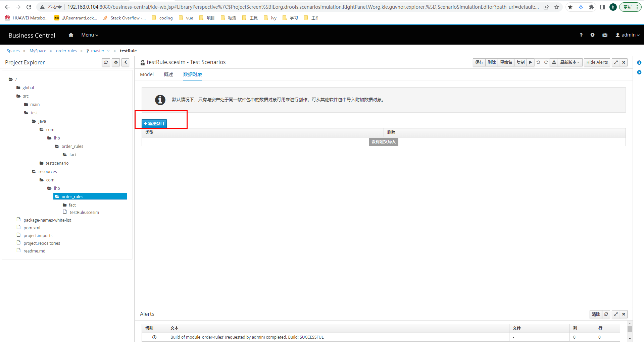This screenshot has width=644, height=342.
Task: Open the admin tools gear in header
Action: pos(592,35)
